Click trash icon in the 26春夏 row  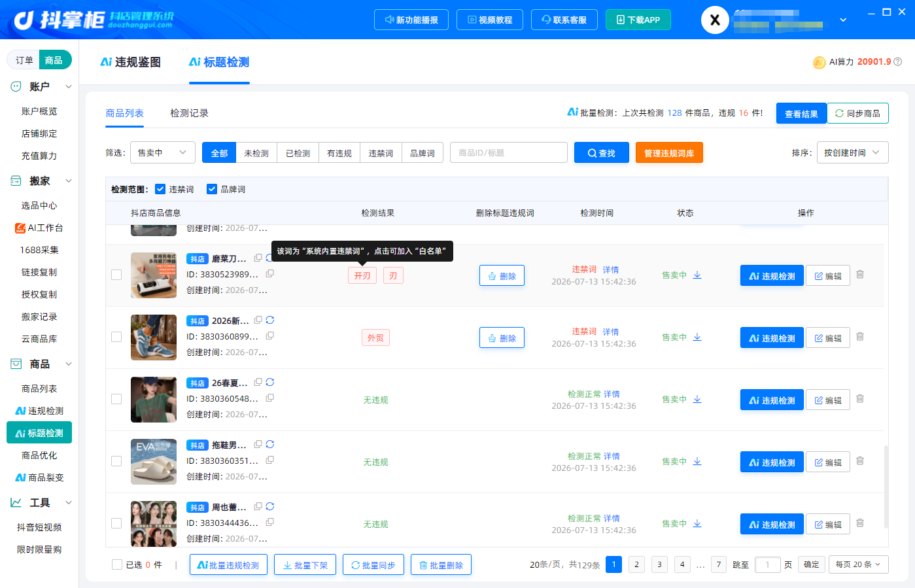coord(860,399)
